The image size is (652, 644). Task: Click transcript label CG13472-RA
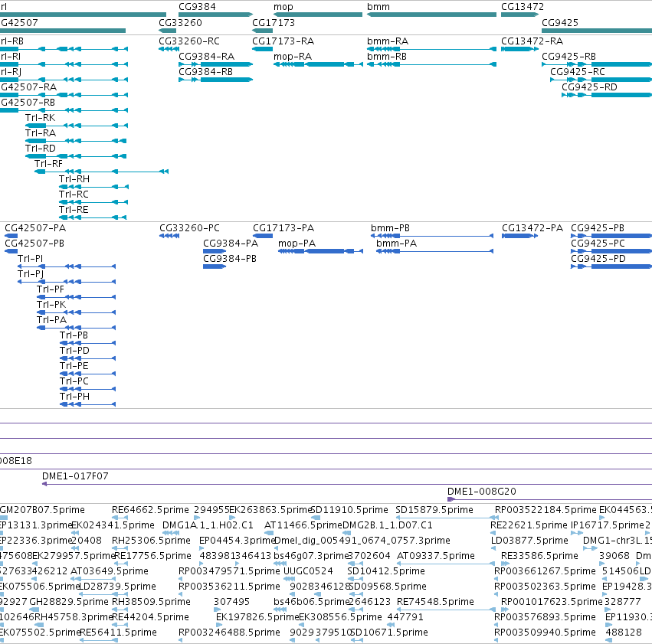click(532, 41)
